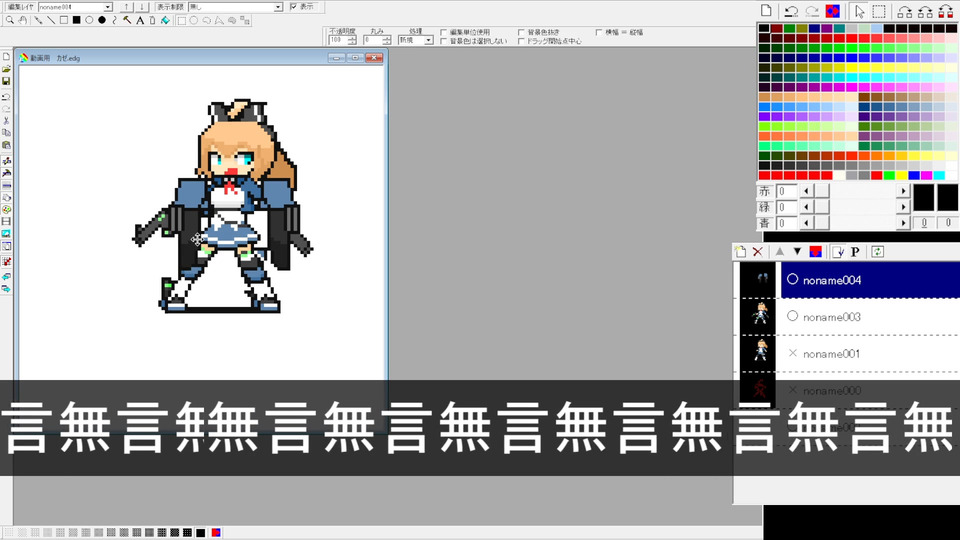Click the red-blue color swap icon in palette toolbar
The height and width of the screenshot is (540, 960).
[x=833, y=11]
